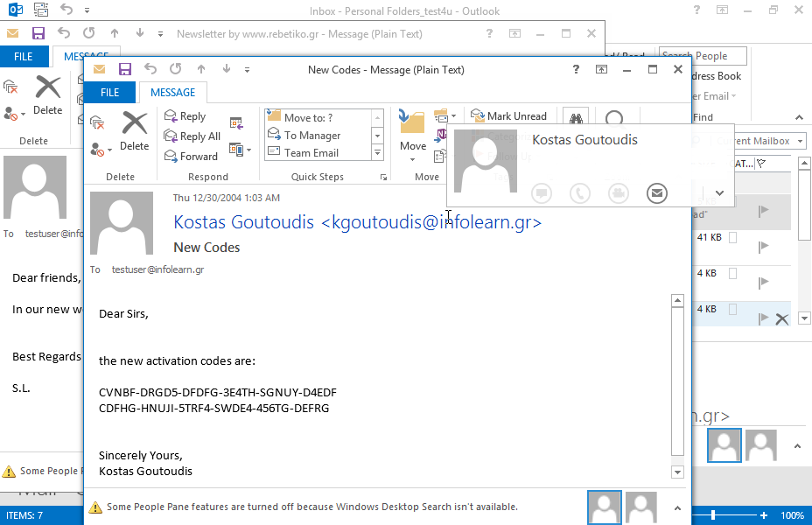Mark the New Codes message unread

tap(508, 116)
